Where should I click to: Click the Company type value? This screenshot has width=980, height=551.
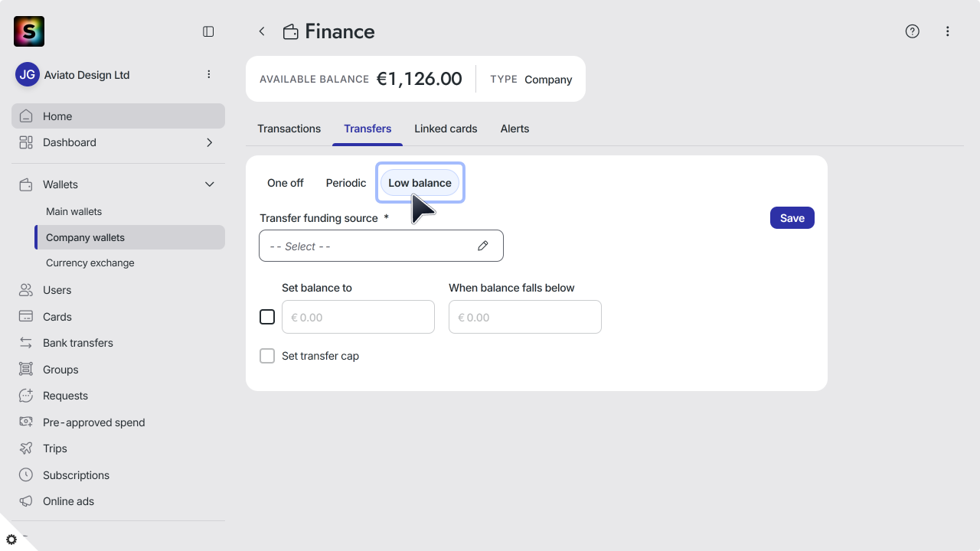coord(548,80)
